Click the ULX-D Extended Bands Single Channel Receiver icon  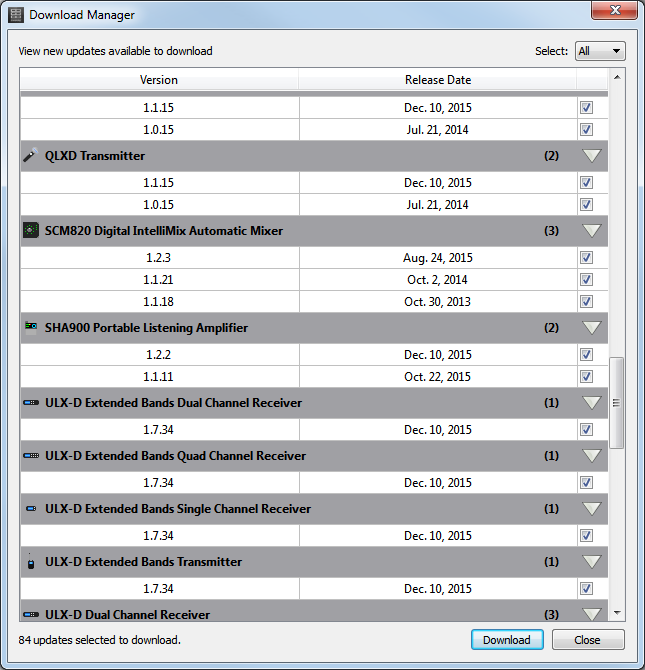tap(30, 509)
